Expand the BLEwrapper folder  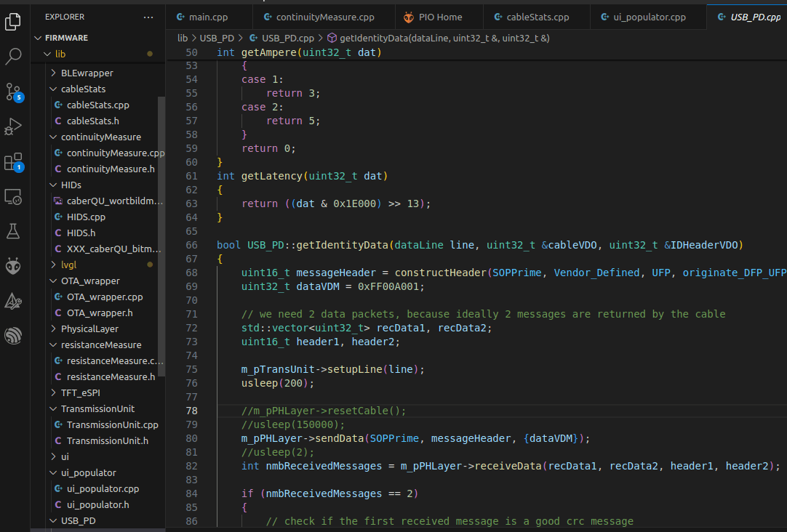tap(85, 73)
